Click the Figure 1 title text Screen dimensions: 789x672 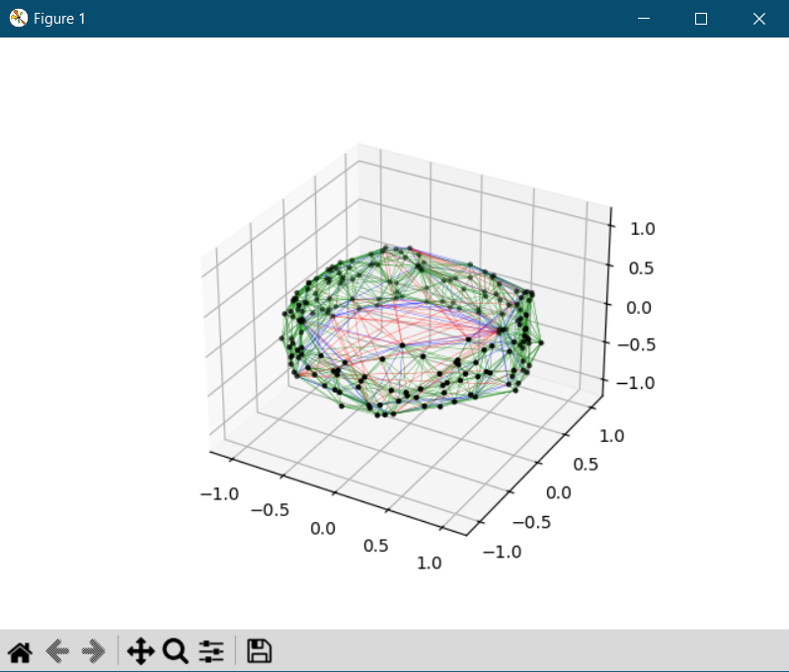[59, 19]
